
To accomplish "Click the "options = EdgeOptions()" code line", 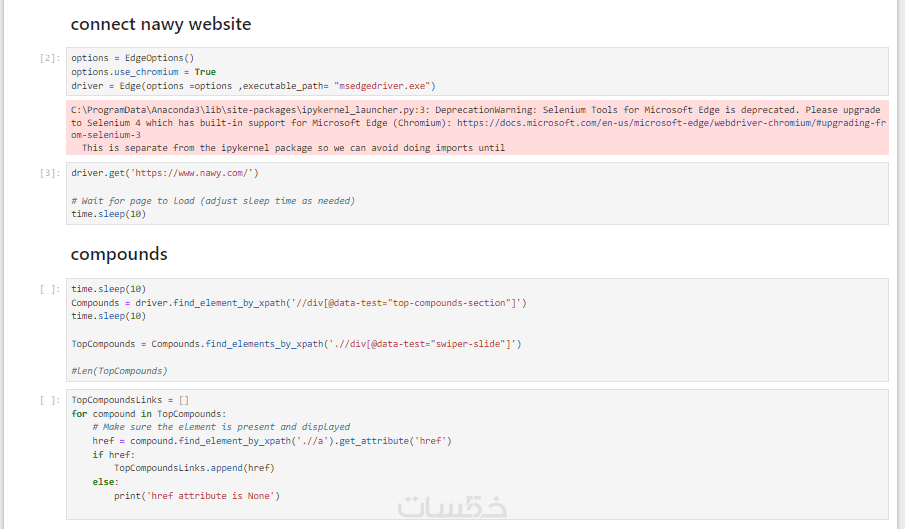I will (x=133, y=58).
